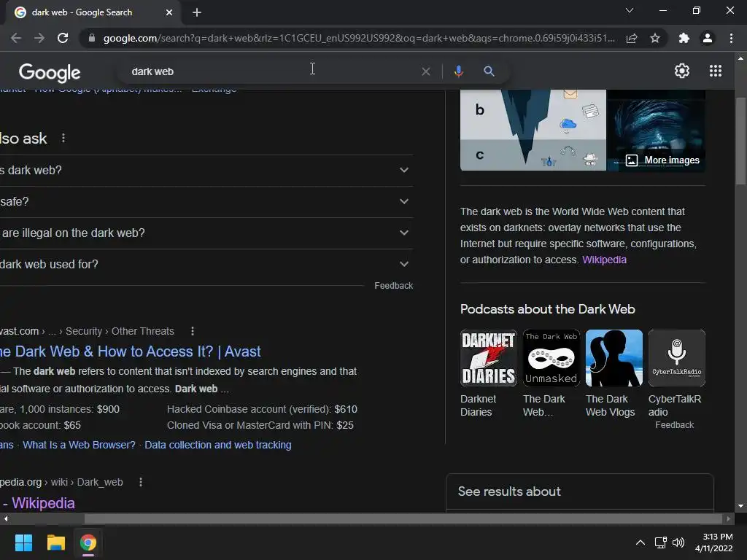The height and width of the screenshot is (560, 747).
Task: Submit search with the magnifier icon
Action: click(x=489, y=71)
